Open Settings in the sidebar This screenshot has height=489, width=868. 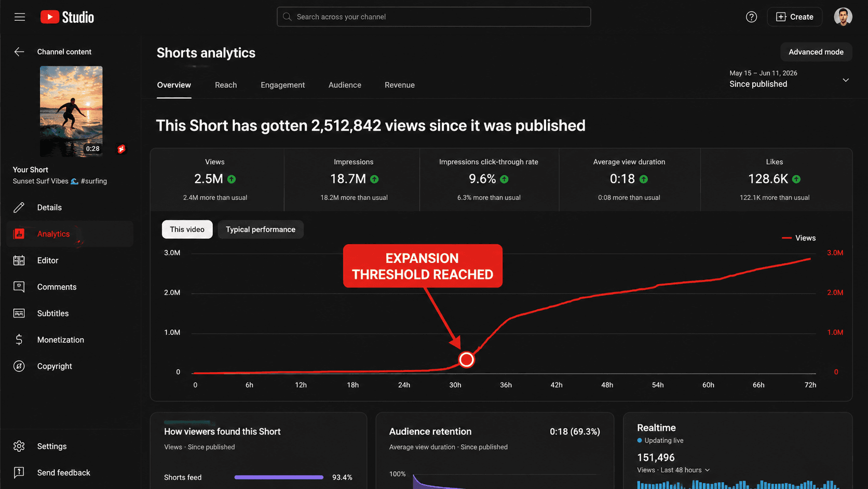click(x=70, y=446)
